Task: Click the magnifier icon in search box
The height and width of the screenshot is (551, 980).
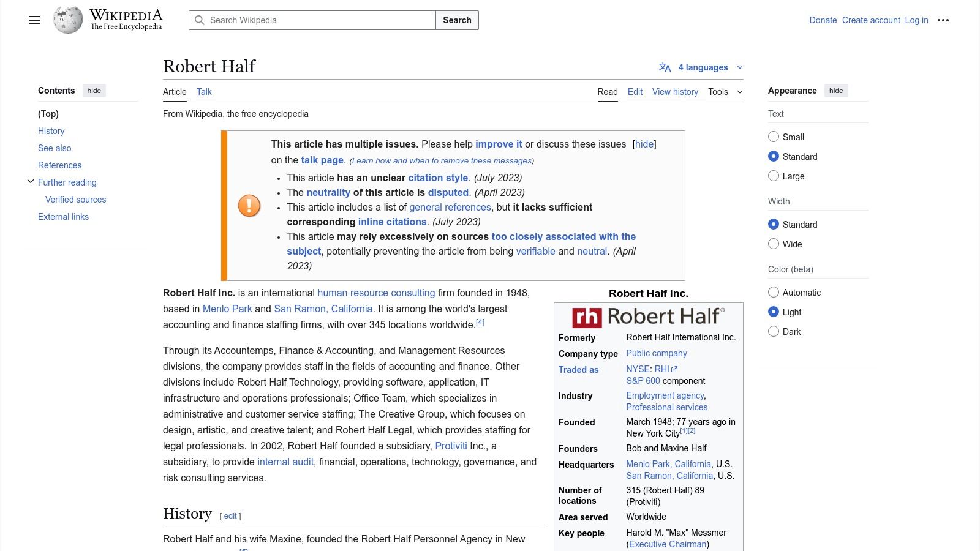Action: tap(199, 20)
